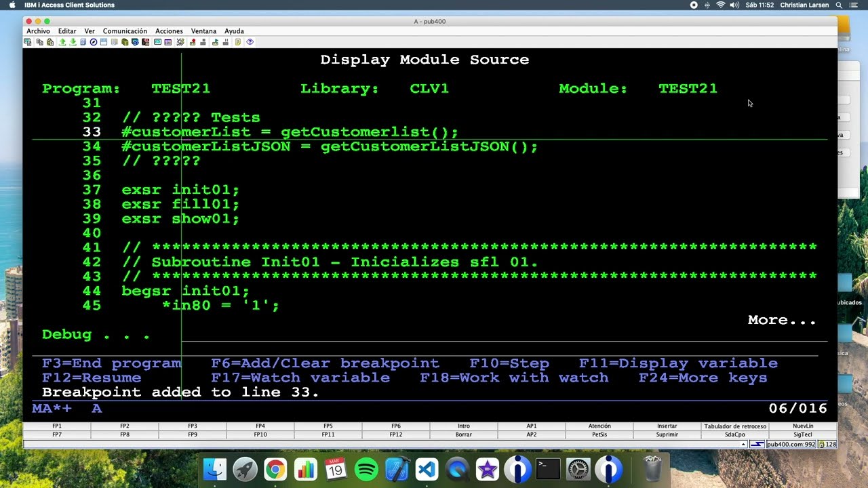Image resolution: width=868 pixels, height=488 pixels.
Task: Open the Ayuda menu
Action: 234,31
